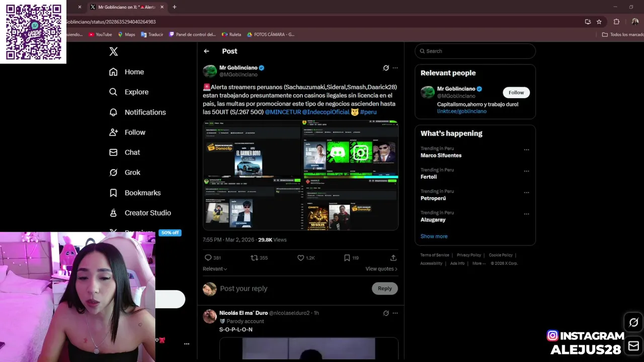Click the Reply button

click(385, 289)
